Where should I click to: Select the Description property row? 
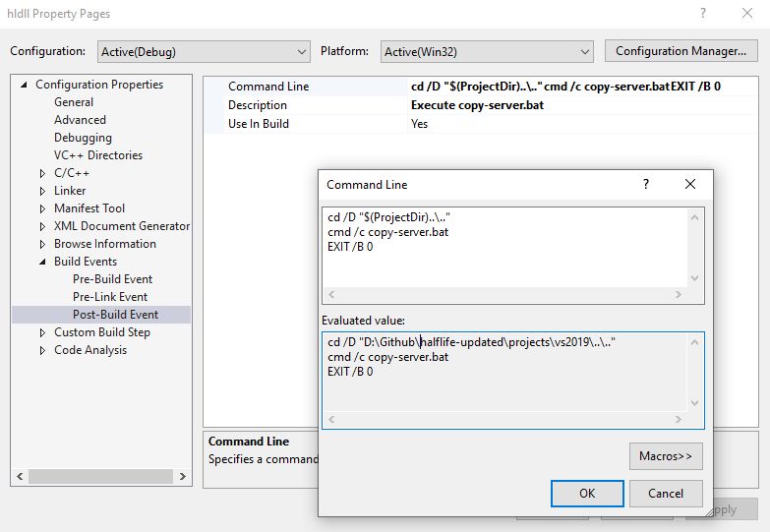point(480,105)
